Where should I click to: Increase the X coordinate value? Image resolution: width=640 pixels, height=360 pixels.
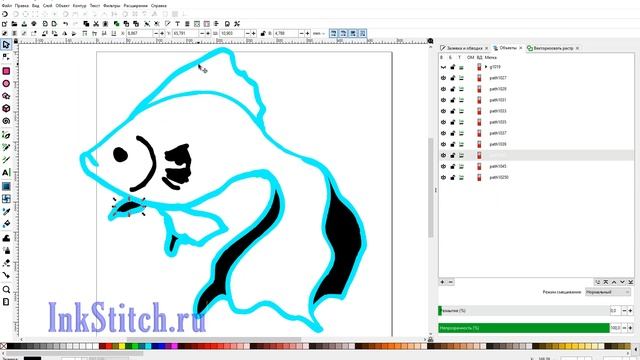[162, 33]
